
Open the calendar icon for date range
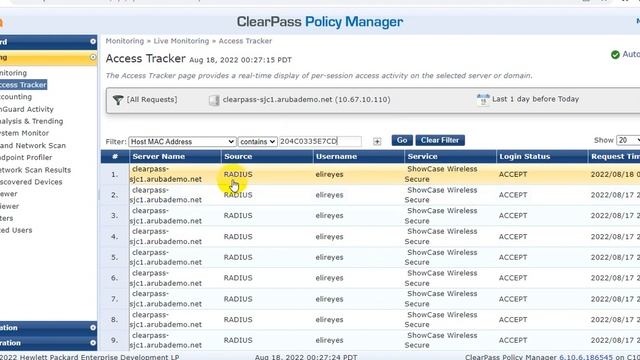(483, 99)
